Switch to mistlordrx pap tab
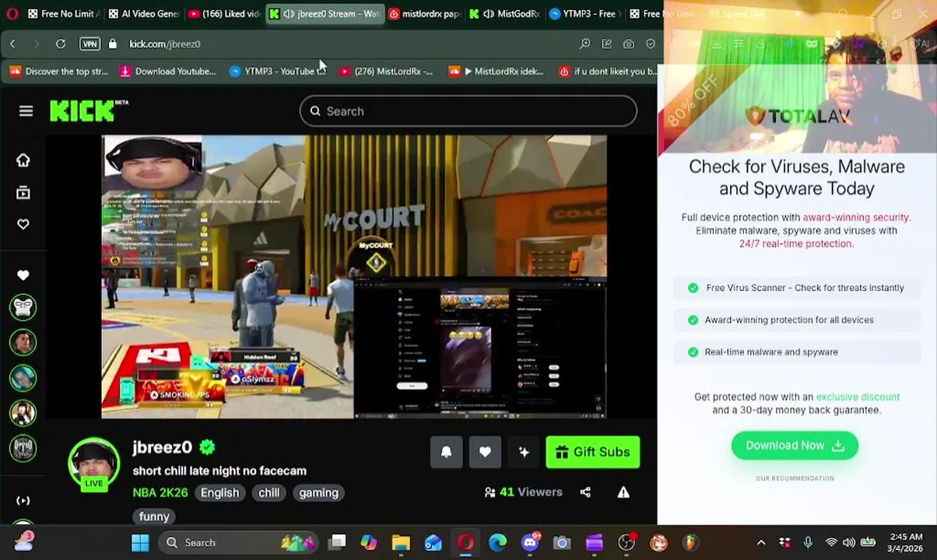Viewport: 937px width, 560px height. [425, 14]
